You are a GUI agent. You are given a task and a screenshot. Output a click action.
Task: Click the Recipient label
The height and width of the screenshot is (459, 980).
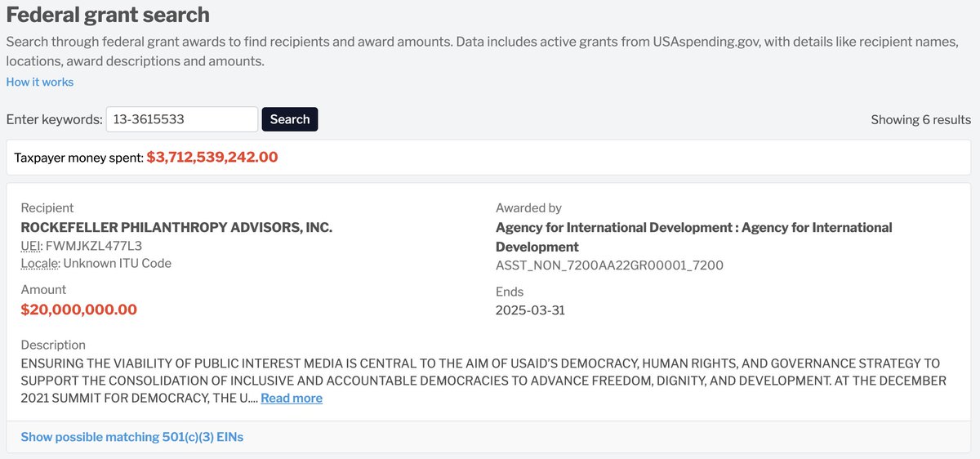(47, 207)
